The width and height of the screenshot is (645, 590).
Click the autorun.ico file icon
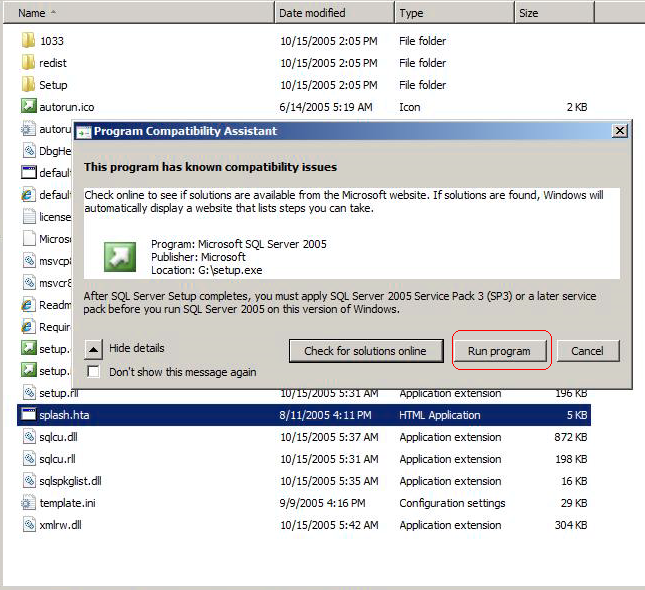28,107
